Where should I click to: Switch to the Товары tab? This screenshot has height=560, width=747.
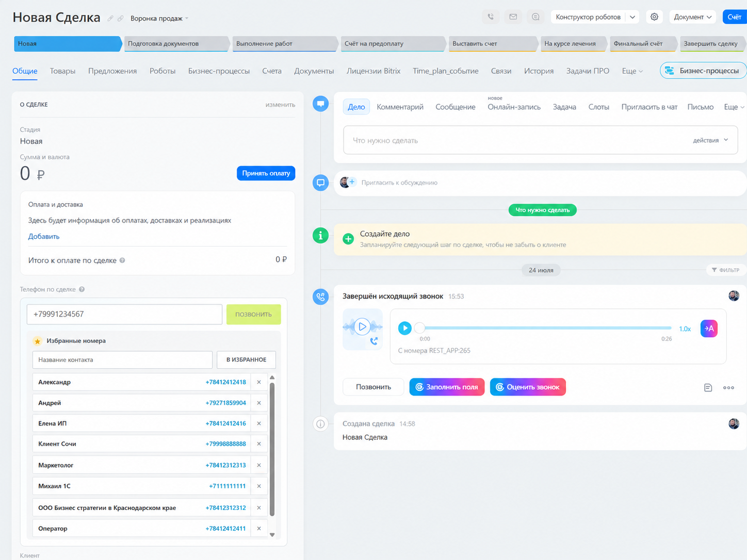coord(63,71)
